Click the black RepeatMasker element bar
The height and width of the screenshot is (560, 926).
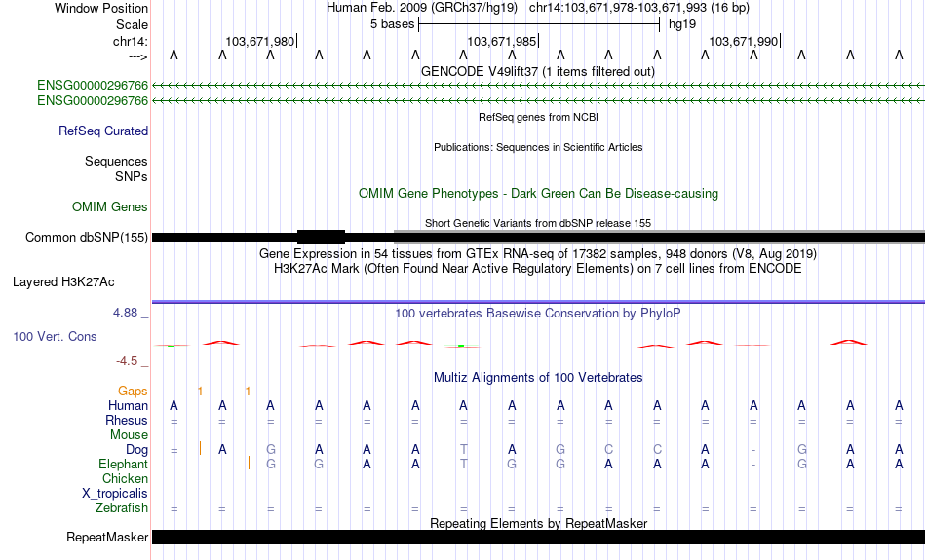point(538,537)
